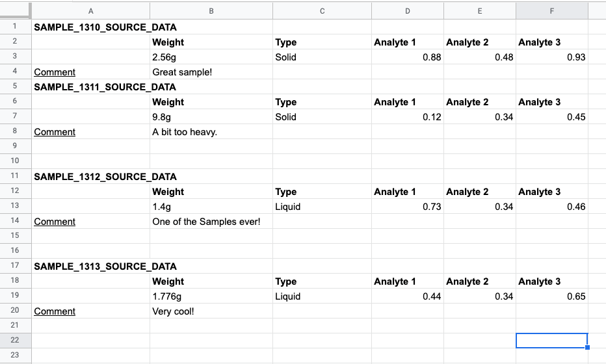Select the cell containing 'Great sample!'
The image size is (606, 364).
tap(211, 72)
